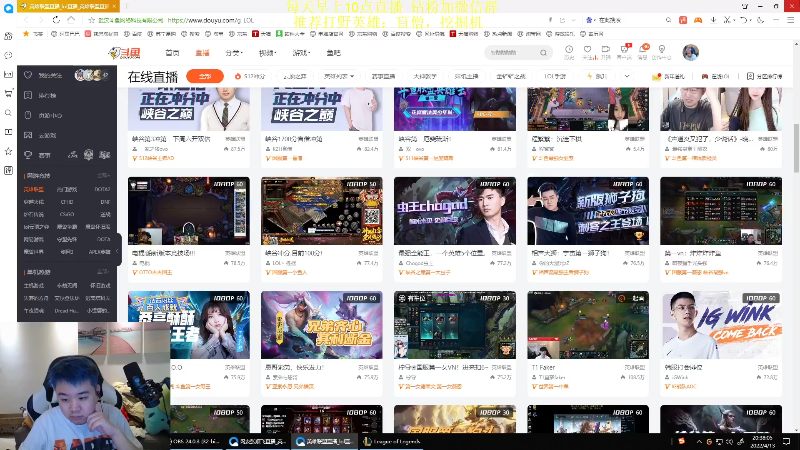Select the 首页 navigation item
Image resolution: width=800 pixels, height=450 pixels.
[172, 53]
